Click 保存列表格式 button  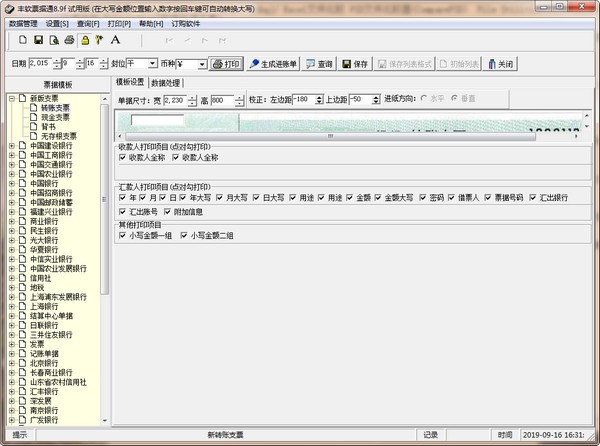(405, 64)
